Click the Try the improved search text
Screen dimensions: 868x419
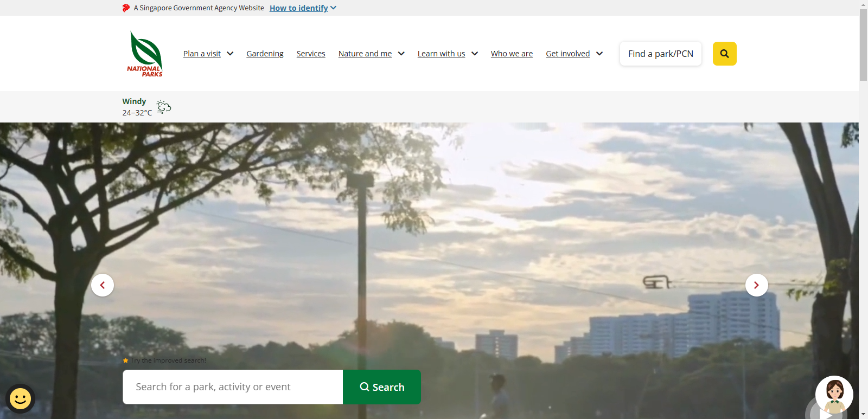pyautogui.click(x=168, y=360)
